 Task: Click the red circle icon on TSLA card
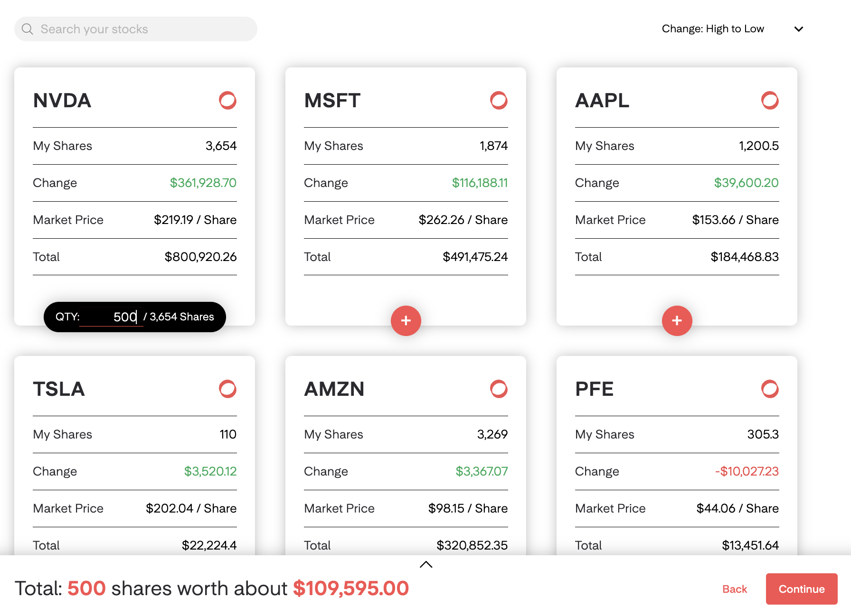227,389
